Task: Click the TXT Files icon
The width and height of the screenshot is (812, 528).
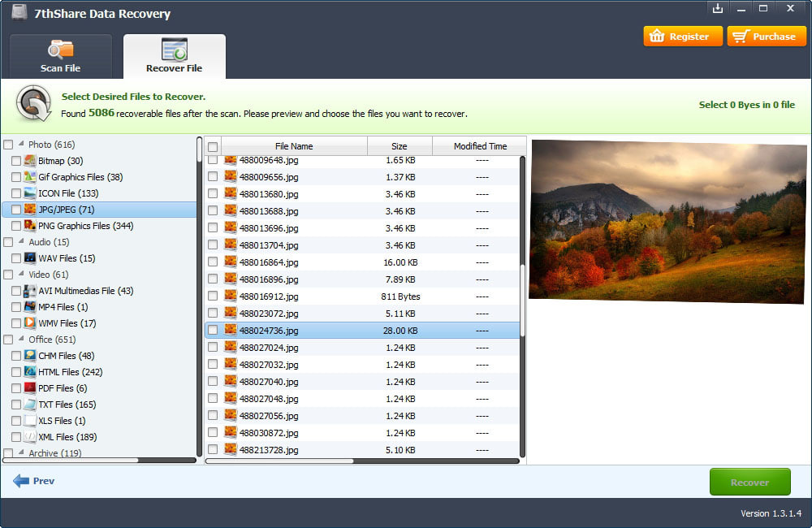Action: (x=30, y=405)
